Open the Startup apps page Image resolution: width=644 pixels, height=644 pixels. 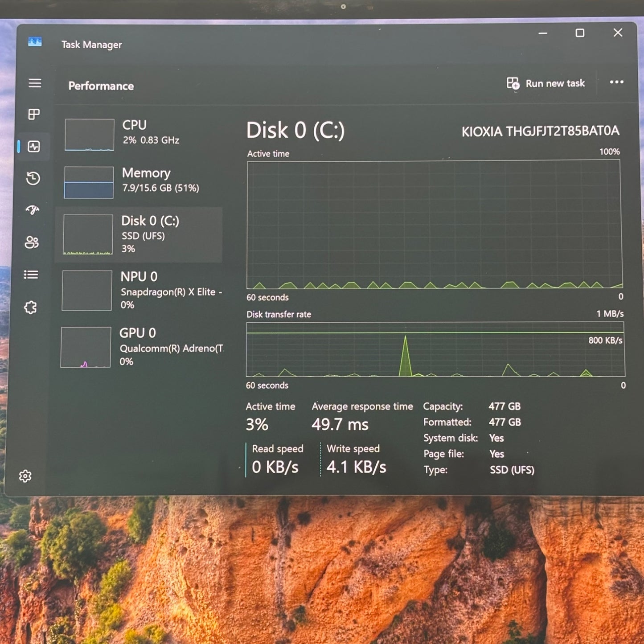click(32, 209)
